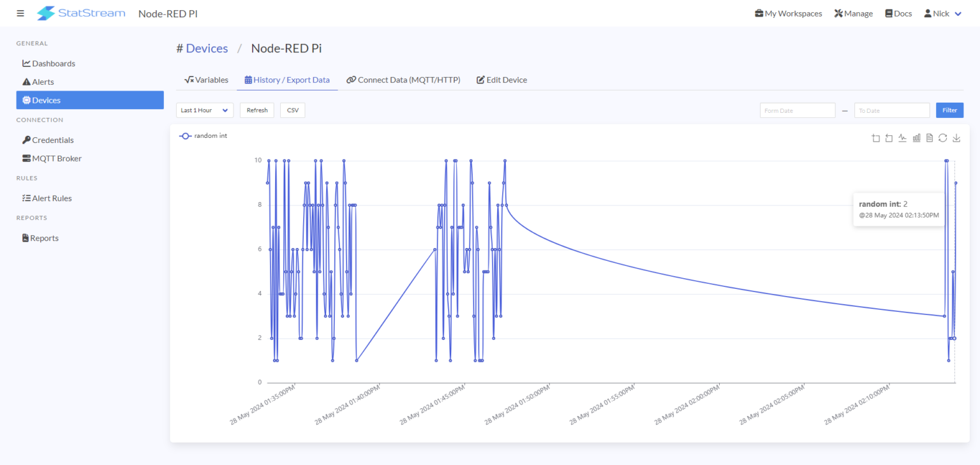
Task: Click the hamburger menu icon
Action: click(20, 13)
